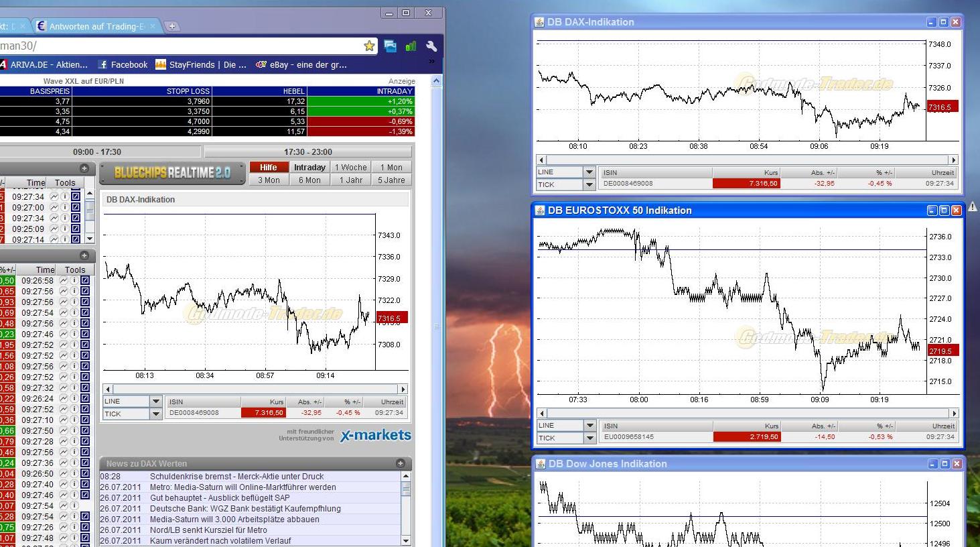Image resolution: width=980 pixels, height=547 pixels.
Task: Open the ARIVA.DE bookmark
Action: [x=44, y=65]
